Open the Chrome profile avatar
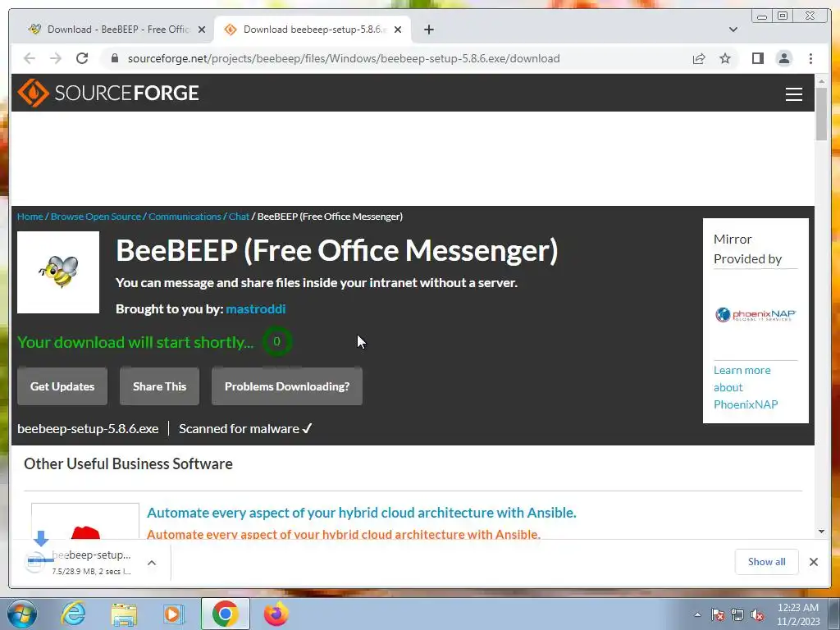840x630 pixels. point(783,58)
